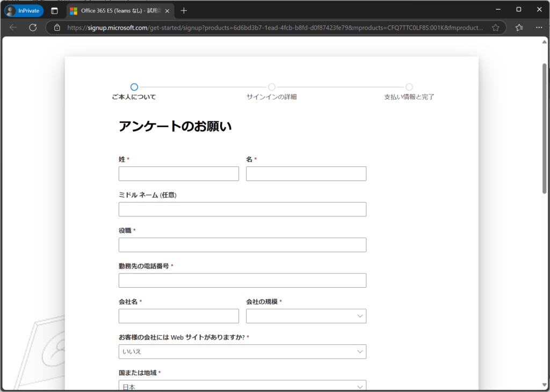
Task: Click into the 役職 text box
Action: (242, 245)
